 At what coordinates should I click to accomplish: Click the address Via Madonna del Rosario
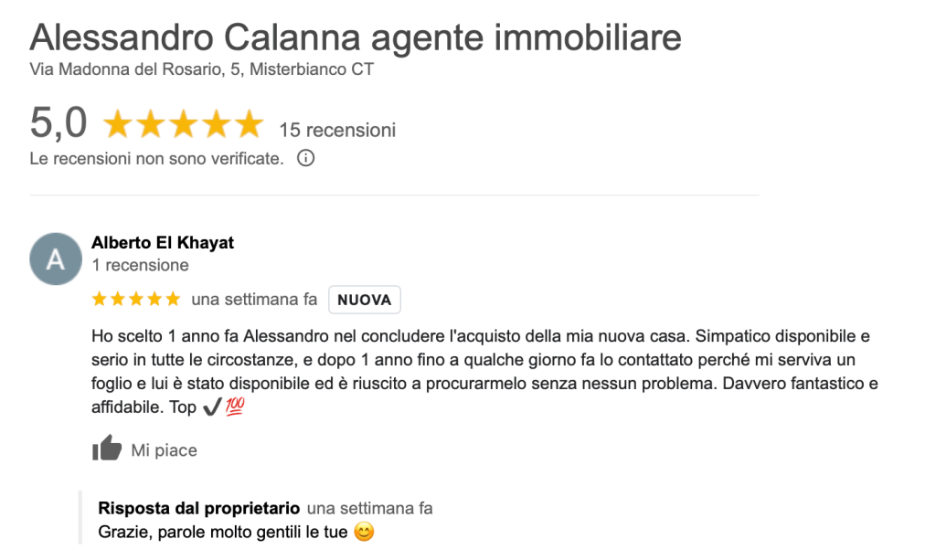[201, 69]
